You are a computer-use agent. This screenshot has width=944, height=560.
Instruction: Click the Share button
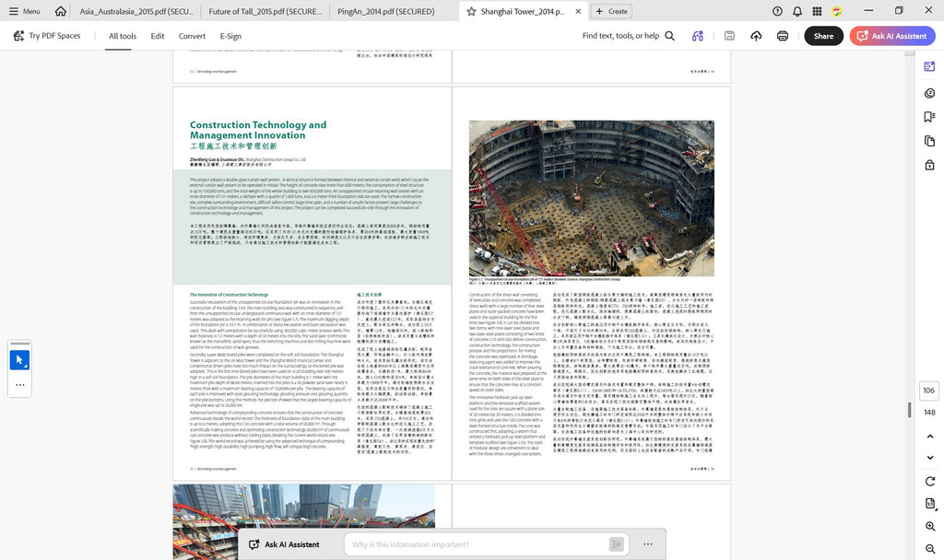[x=823, y=36]
